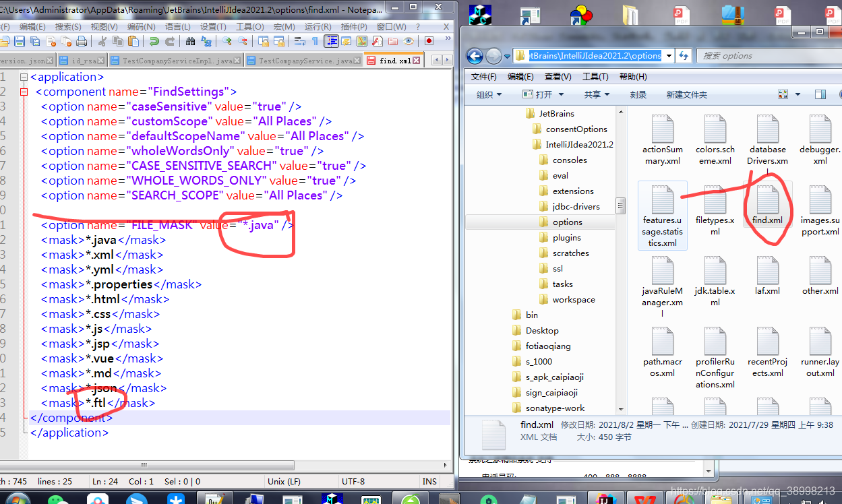Open the 插件(P) menu in Notepad++
The width and height of the screenshot is (842, 504).
tap(354, 26)
